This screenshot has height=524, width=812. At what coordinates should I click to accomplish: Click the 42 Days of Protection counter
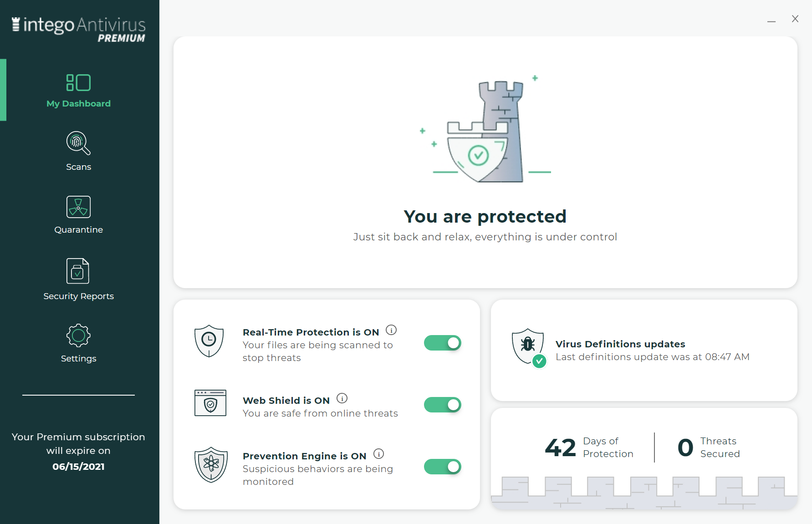click(589, 448)
